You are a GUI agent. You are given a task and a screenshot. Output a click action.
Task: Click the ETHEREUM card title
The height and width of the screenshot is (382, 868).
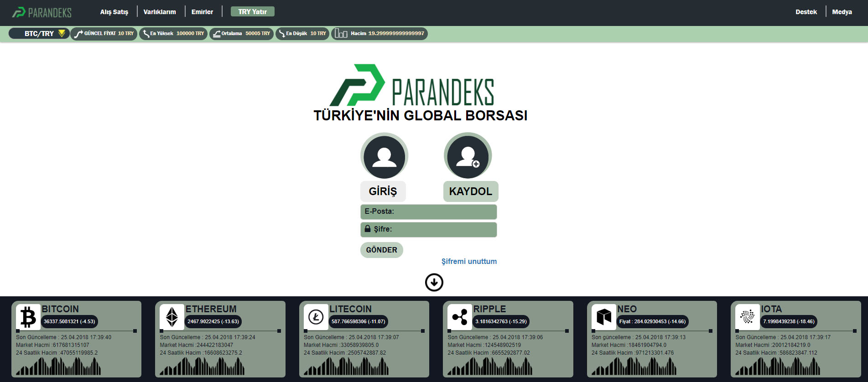pos(211,309)
